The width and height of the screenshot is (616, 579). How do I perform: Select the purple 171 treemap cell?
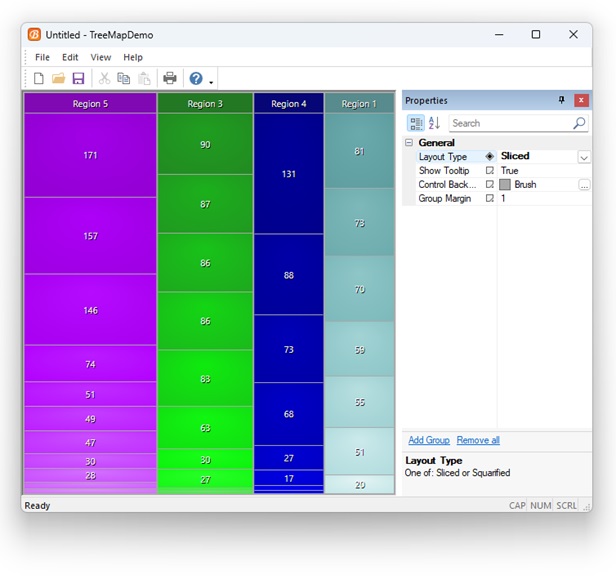click(x=90, y=155)
